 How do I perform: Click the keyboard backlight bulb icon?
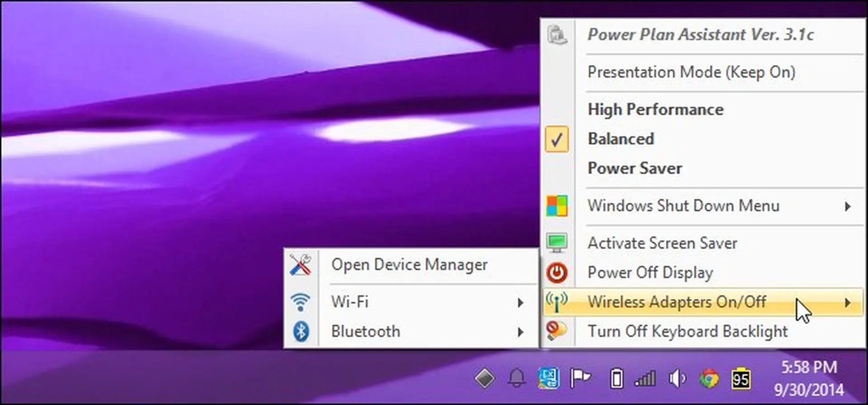tap(556, 331)
